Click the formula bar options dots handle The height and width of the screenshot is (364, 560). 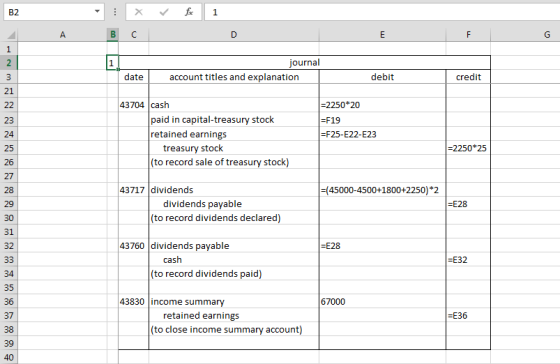click(115, 12)
